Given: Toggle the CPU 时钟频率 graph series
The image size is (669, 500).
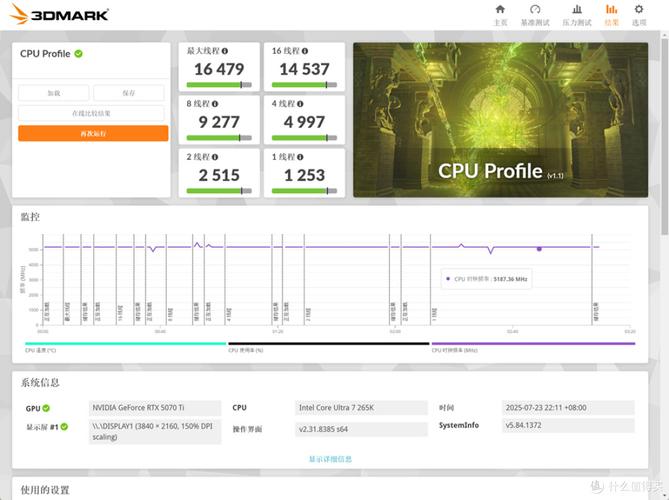Looking at the screenshot, I should pos(532,346).
